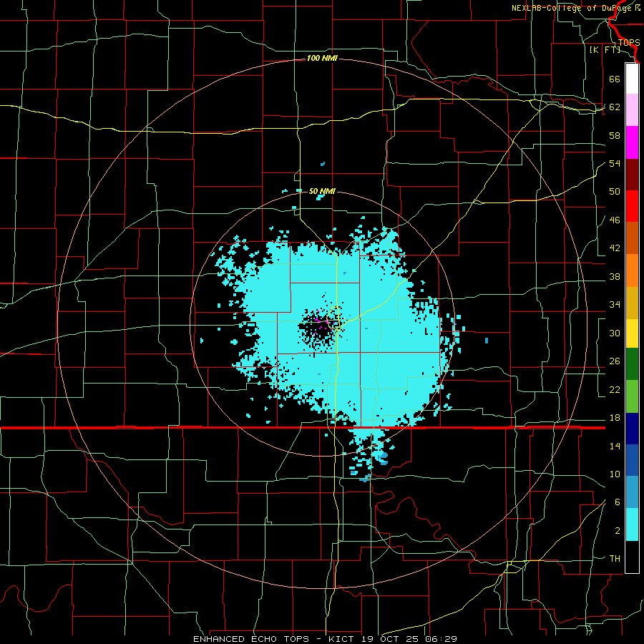Viewport: 644px width, 644px height.
Task: Click the "14" legend value
Action: 615,446
